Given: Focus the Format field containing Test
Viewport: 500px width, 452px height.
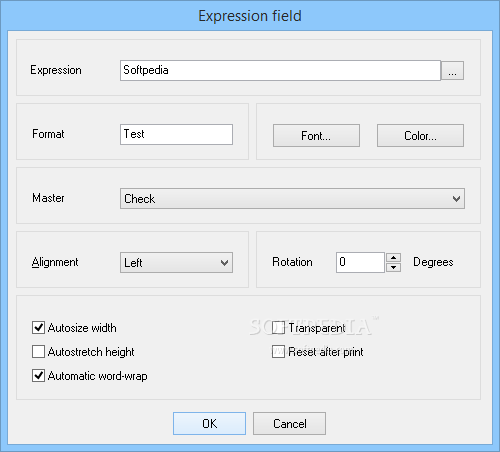Looking at the screenshot, I should pos(176,134).
